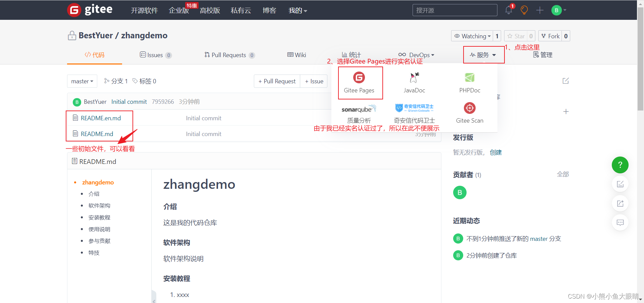The width and height of the screenshot is (644, 303).
Task: Jump to 使用说明 in README outline
Action: [x=99, y=229]
